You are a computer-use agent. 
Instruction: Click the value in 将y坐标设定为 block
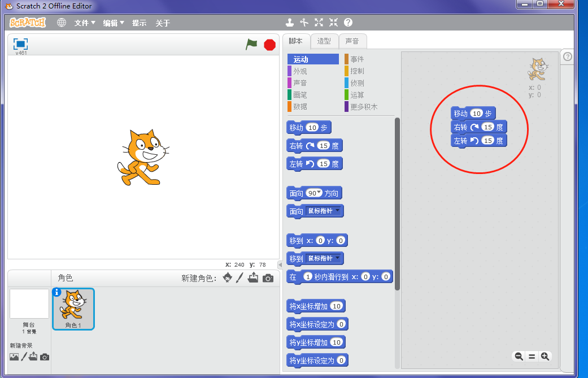pos(341,360)
